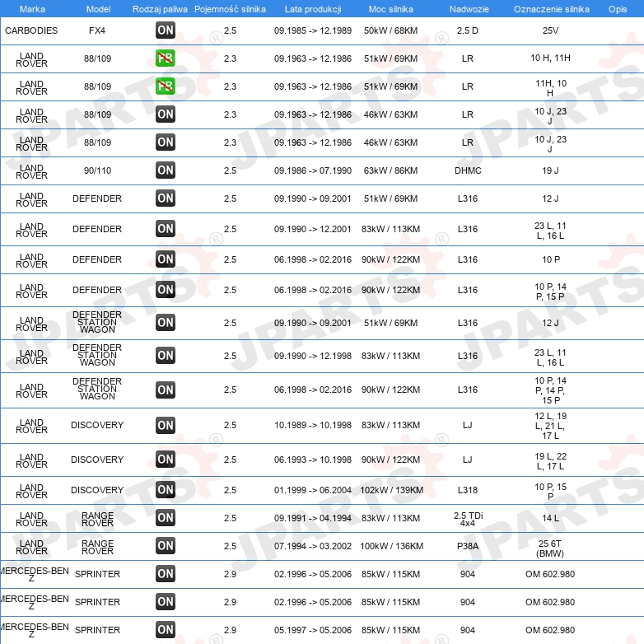Click the ON icon for Defender Station Wagon 83kW

[x=165, y=355]
